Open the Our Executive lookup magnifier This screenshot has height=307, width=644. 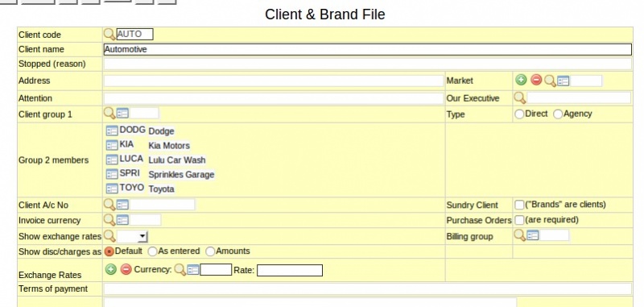[x=520, y=97]
